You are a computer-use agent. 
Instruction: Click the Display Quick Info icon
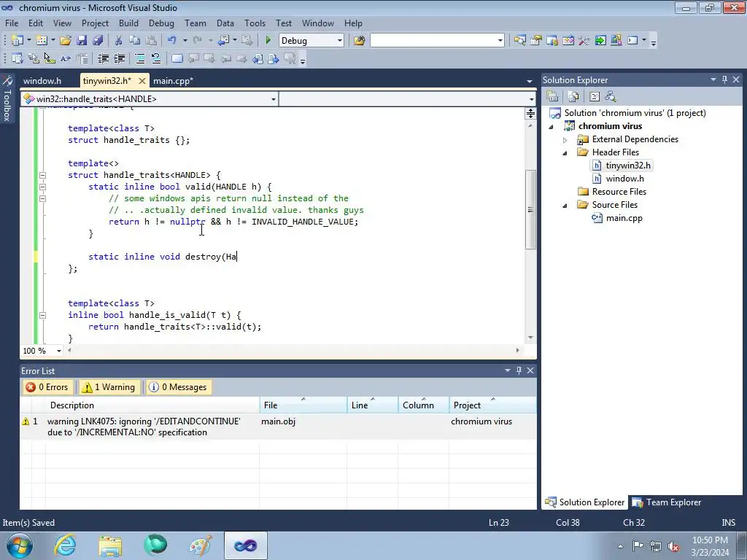click(x=49, y=58)
